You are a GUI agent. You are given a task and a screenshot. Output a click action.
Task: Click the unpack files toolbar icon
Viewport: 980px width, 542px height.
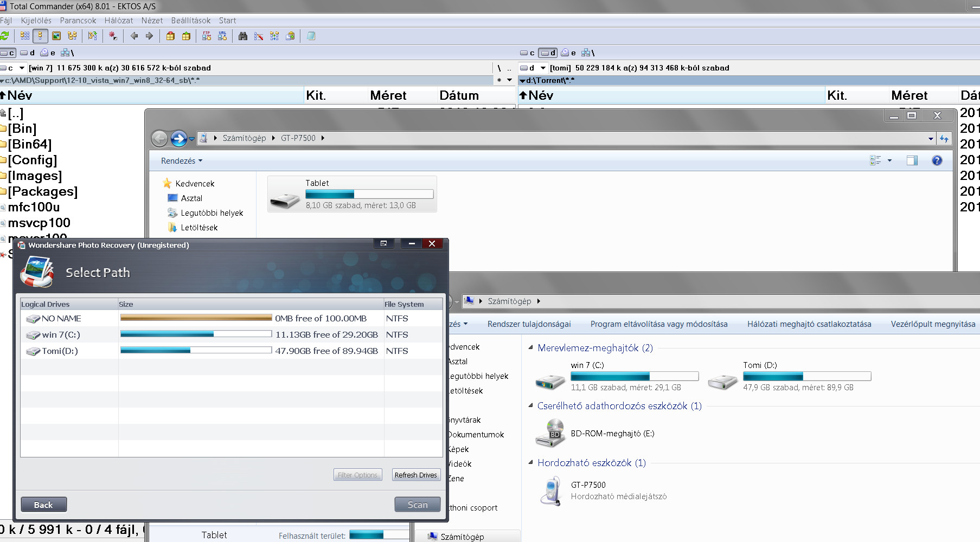point(186,36)
